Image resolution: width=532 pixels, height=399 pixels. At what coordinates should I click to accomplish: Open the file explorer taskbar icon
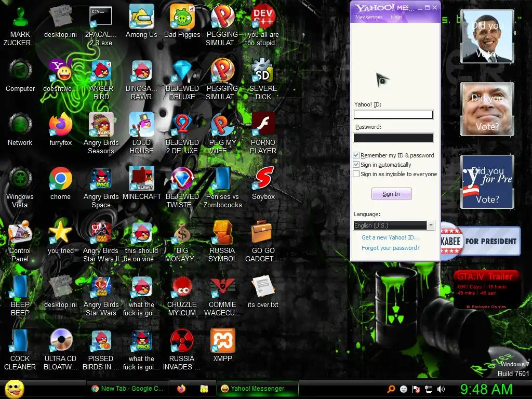pos(204,389)
